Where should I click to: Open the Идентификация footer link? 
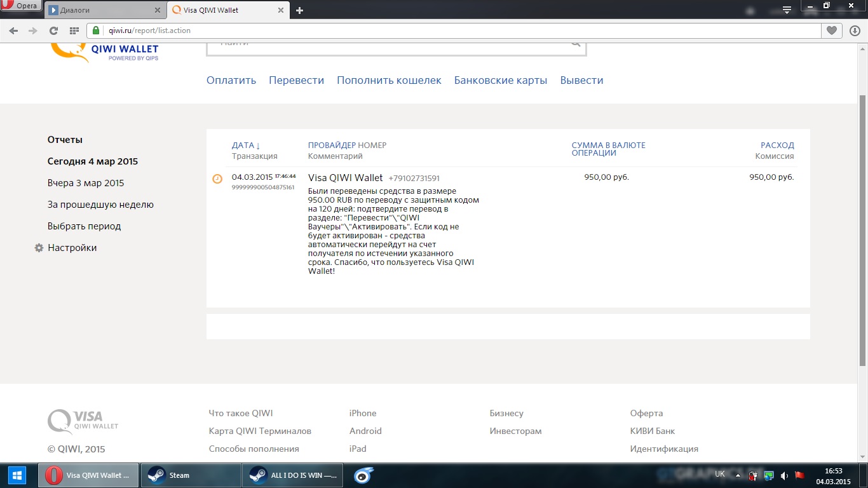(x=664, y=449)
